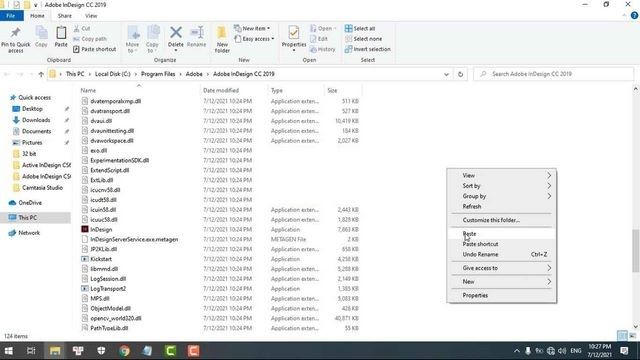Screen dimensions: 640x360
Task: Click History in the Open group
Action: pos(322,49)
